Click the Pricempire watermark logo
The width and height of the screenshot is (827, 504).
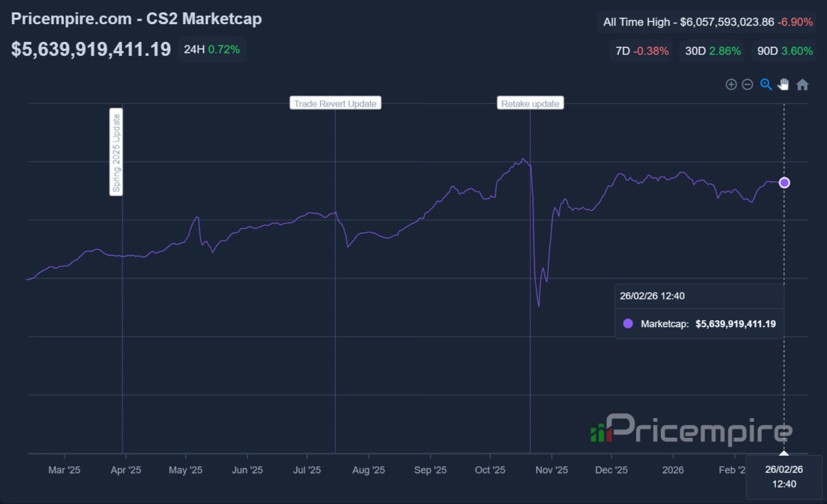691,430
